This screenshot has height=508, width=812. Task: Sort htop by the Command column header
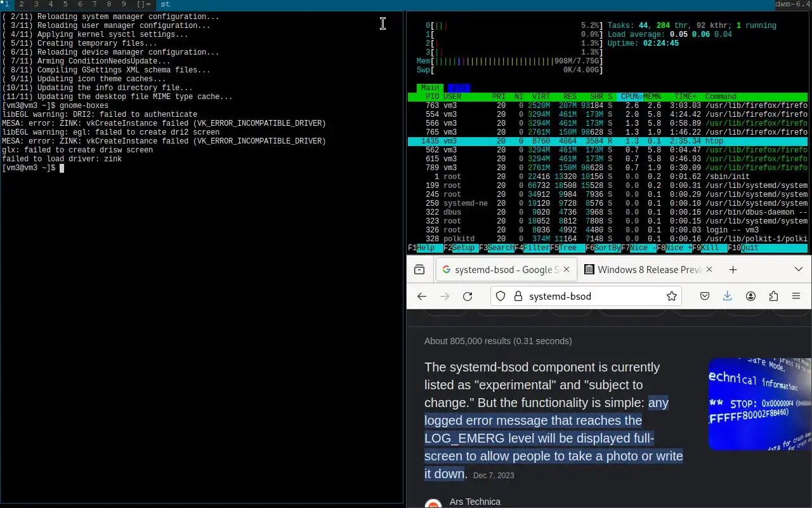click(x=721, y=97)
